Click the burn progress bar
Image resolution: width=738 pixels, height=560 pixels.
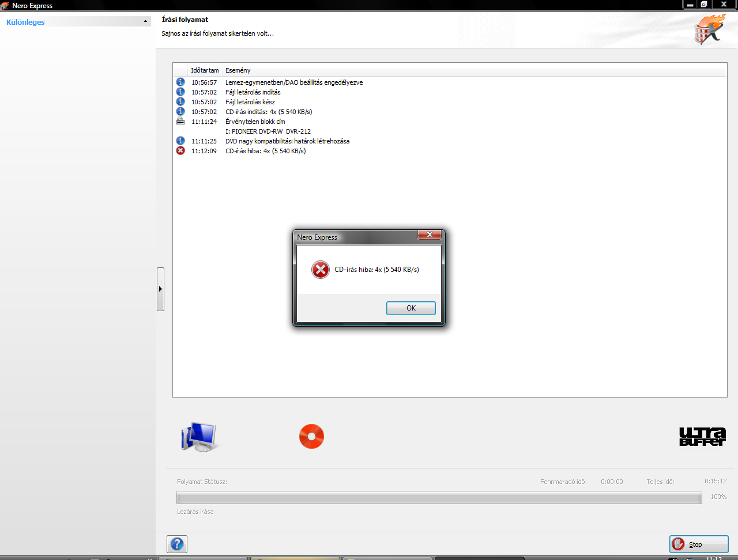tap(439, 498)
